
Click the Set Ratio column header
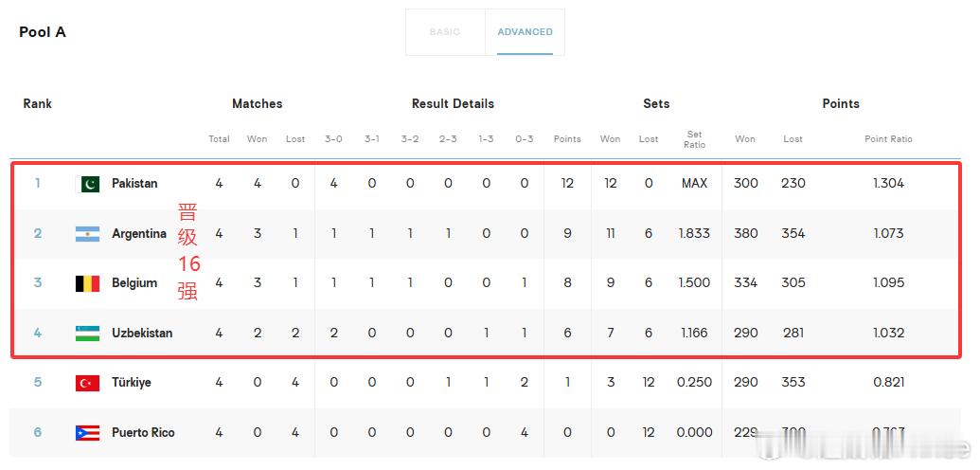pos(694,139)
